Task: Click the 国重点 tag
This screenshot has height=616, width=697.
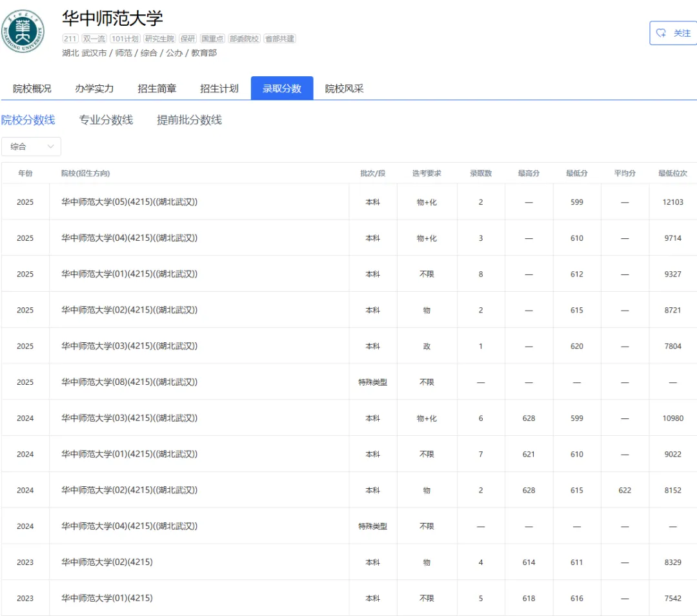Action: click(x=212, y=39)
